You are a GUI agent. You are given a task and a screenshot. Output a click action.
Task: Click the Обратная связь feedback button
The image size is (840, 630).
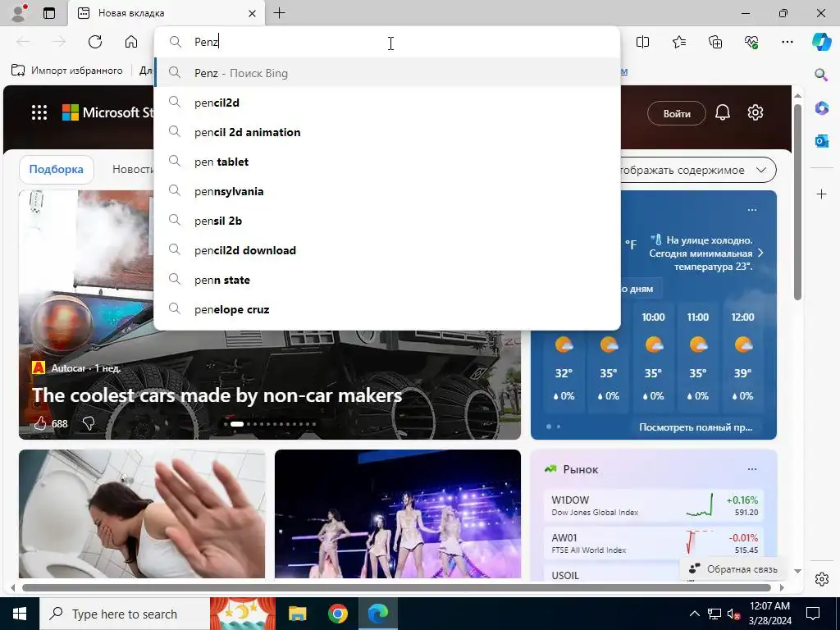coord(733,569)
